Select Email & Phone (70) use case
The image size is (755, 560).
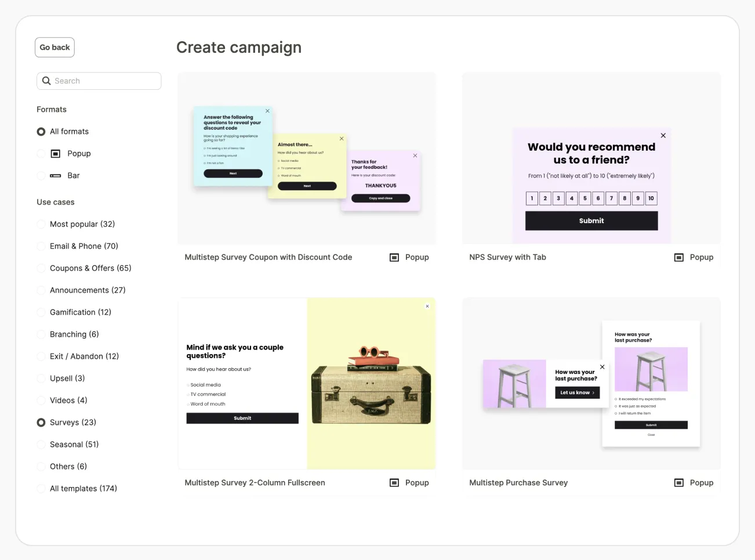click(x=41, y=246)
